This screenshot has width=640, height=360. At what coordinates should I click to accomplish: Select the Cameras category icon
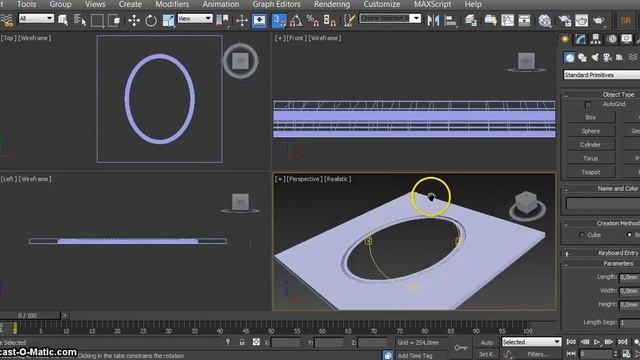pyautogui.click(x=607, y=58)
